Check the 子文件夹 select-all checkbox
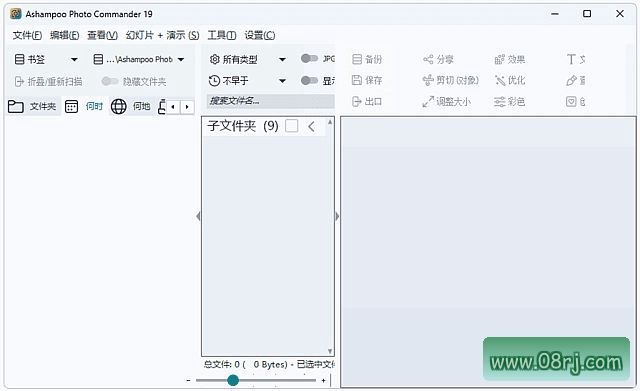This screenshot has width=640, height=391. (291, 126)
